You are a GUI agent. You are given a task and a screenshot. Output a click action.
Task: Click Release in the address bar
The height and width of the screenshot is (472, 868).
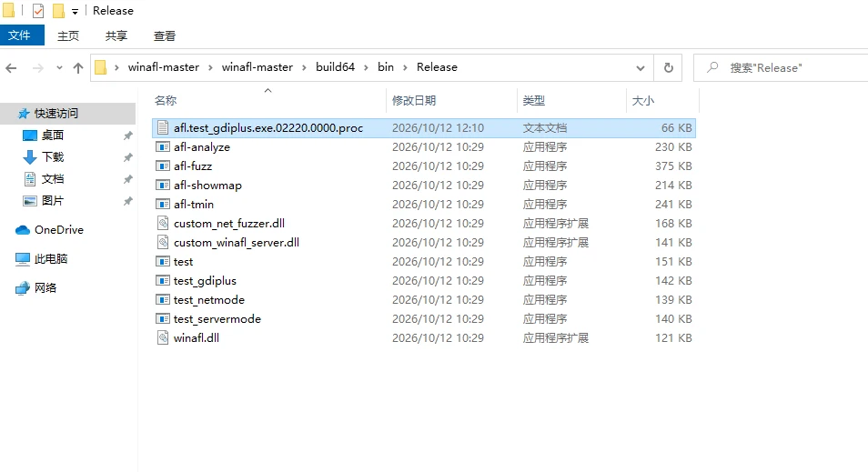[437, 67]
